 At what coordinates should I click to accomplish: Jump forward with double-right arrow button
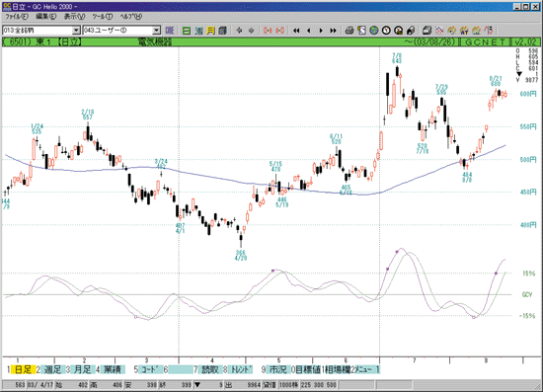coord(333,31)
